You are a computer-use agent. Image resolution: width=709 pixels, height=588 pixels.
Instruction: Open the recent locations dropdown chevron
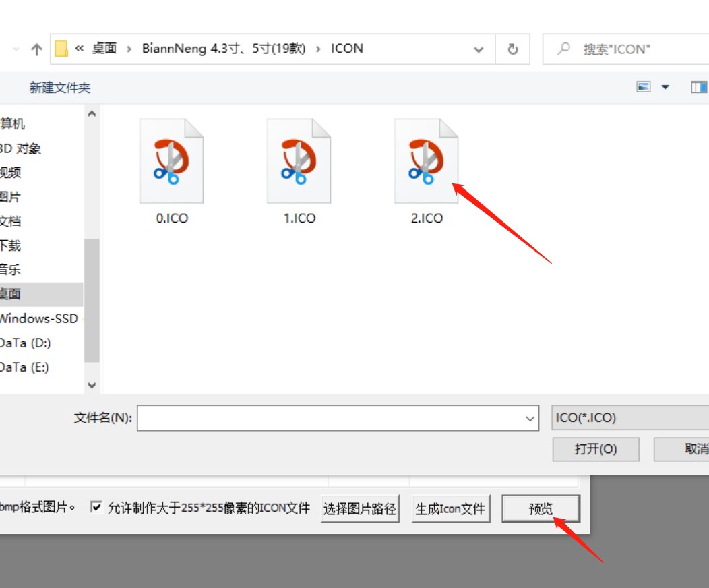click(x=16, y=49)
